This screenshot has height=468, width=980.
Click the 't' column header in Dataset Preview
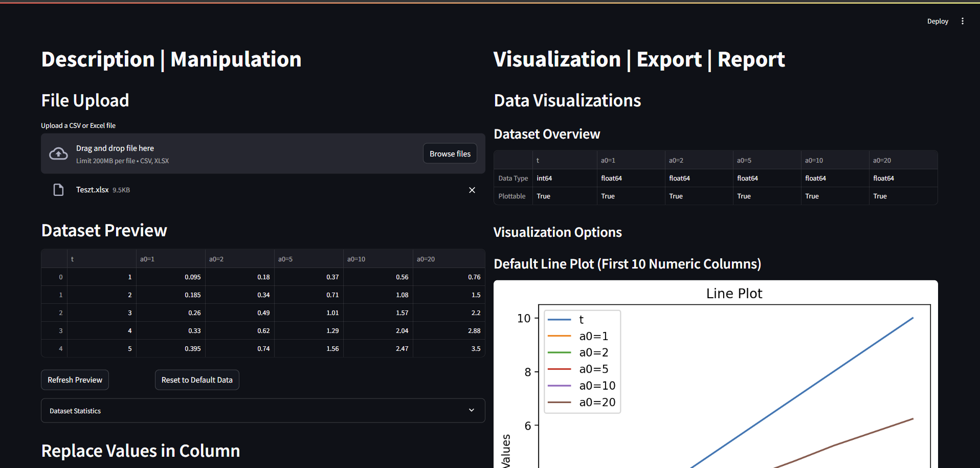point(101,259)
